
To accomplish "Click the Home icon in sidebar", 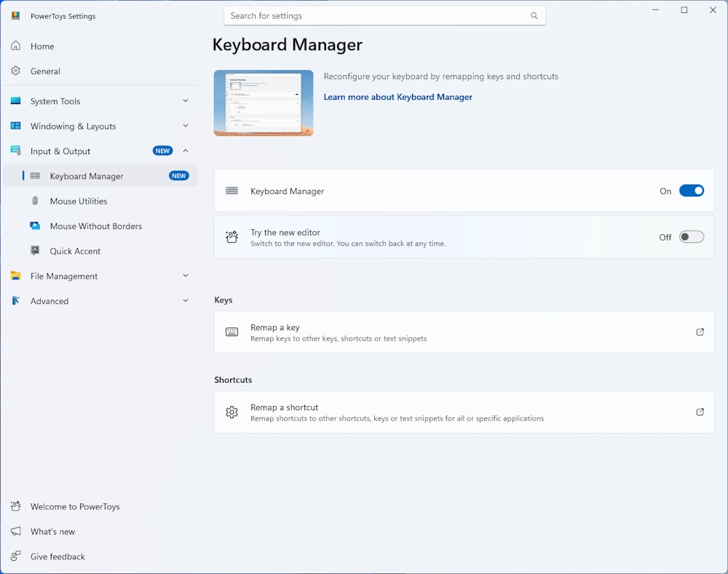I will (x=15, y=47).
